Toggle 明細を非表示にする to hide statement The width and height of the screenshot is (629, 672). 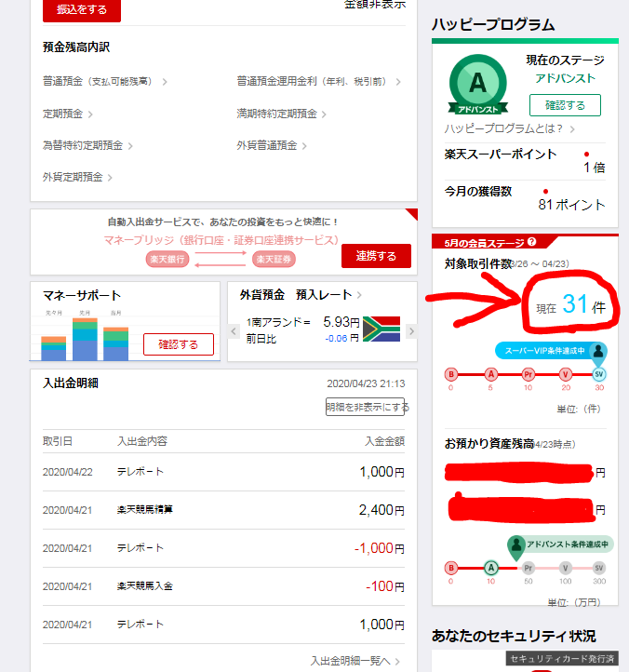[x=367, y=407]
